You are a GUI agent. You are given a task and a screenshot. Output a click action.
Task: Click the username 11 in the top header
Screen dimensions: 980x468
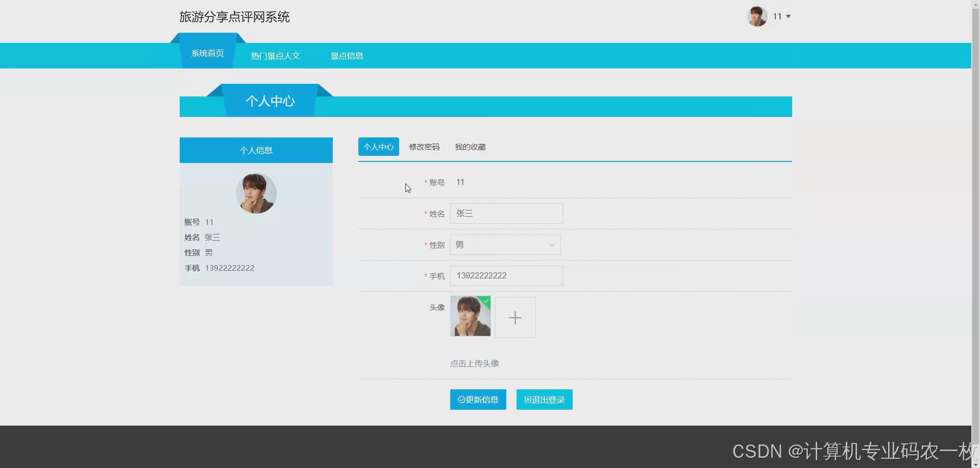[x=777, y=16]
